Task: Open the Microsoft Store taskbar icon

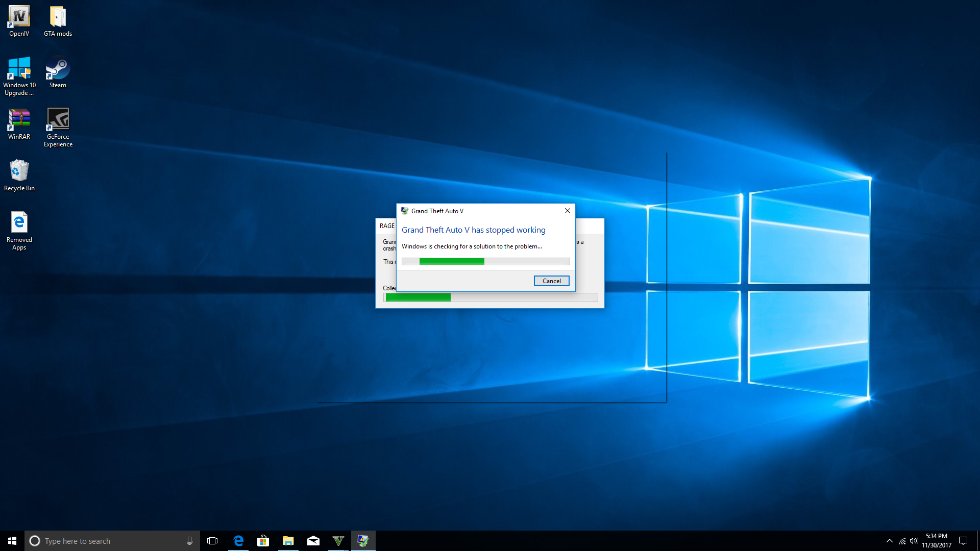Action: 263,541
